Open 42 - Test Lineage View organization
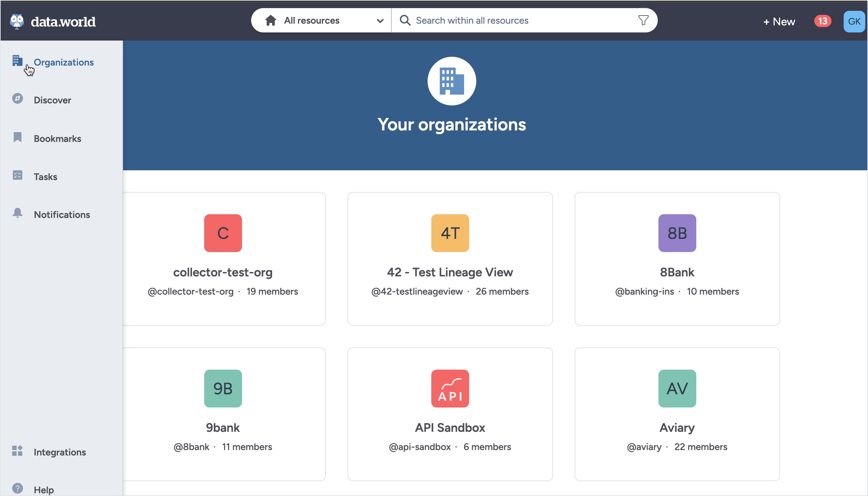The height and width of the screenshot is (496, 868). [450, 272]
